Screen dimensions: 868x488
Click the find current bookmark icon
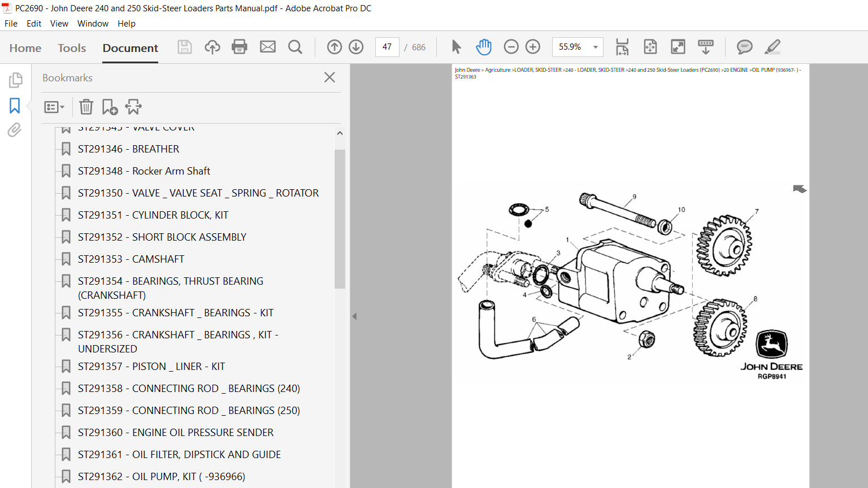[133, 107]
